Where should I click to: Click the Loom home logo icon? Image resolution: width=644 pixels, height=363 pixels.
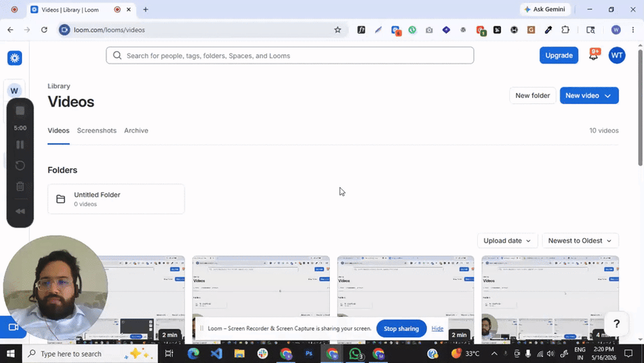coord(15,58)
